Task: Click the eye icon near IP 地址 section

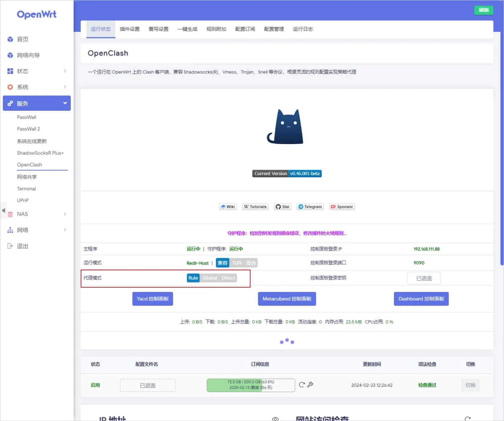Action: coord(275,419)
